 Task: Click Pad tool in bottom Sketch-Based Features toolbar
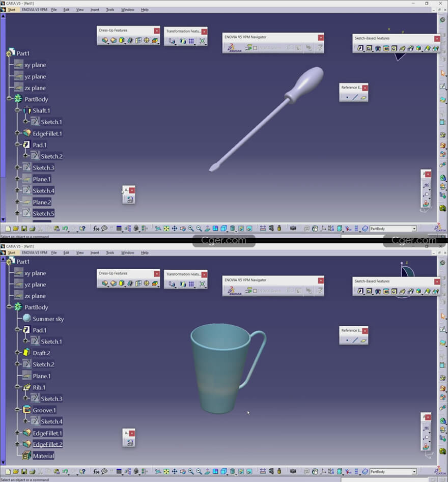pos(360,292)
